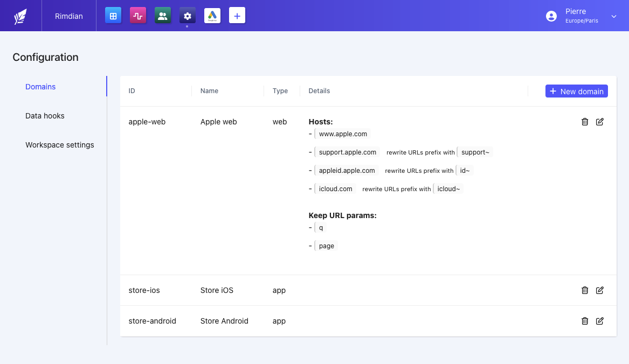Click the Rimdian leaf logo
The image size is (629, 364).
[20, 16]
